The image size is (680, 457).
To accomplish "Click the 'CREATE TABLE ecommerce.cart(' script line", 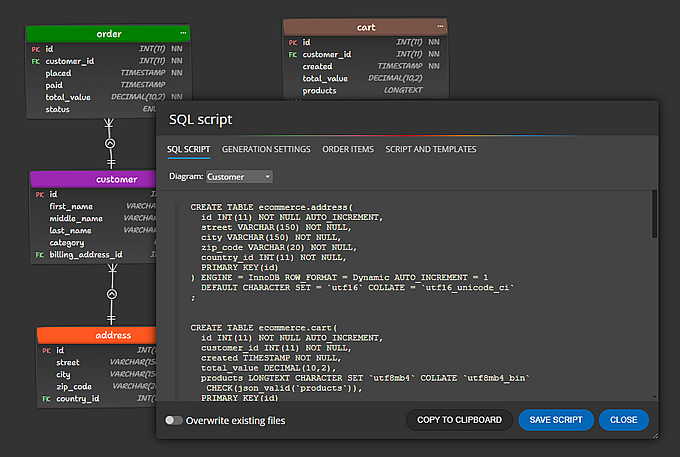I will pos(264,328).
